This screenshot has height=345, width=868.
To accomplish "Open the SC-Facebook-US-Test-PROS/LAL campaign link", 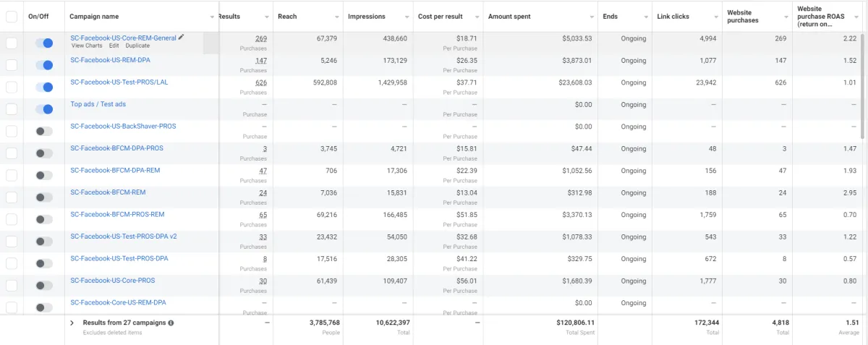I will tap(119, 82).
